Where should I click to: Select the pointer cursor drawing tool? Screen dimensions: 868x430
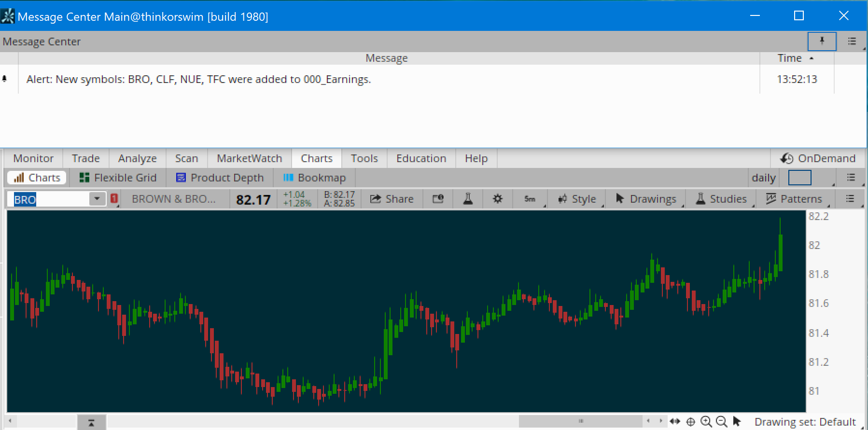point(737,422)
